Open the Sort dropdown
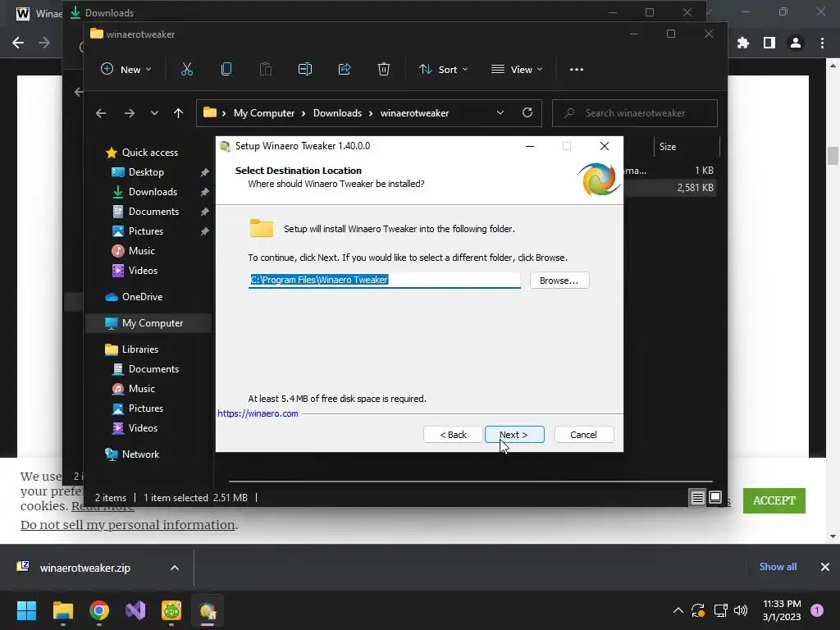Screen dimensions: 840x630 click(444, 69)
